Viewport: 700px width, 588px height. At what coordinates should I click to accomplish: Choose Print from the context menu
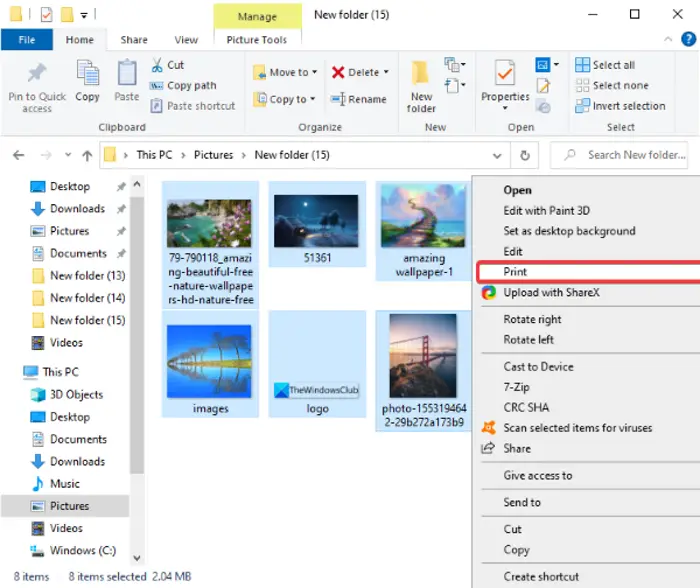coord(588,272)
